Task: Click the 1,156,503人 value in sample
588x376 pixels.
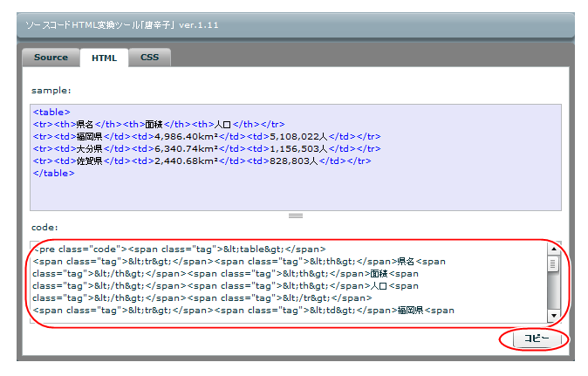Action: point(298,149)
